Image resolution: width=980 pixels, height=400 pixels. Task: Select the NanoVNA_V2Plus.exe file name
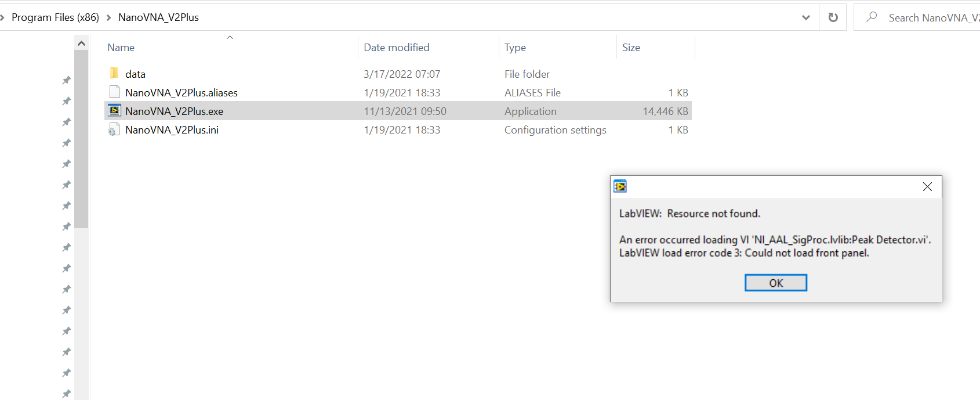174,111
